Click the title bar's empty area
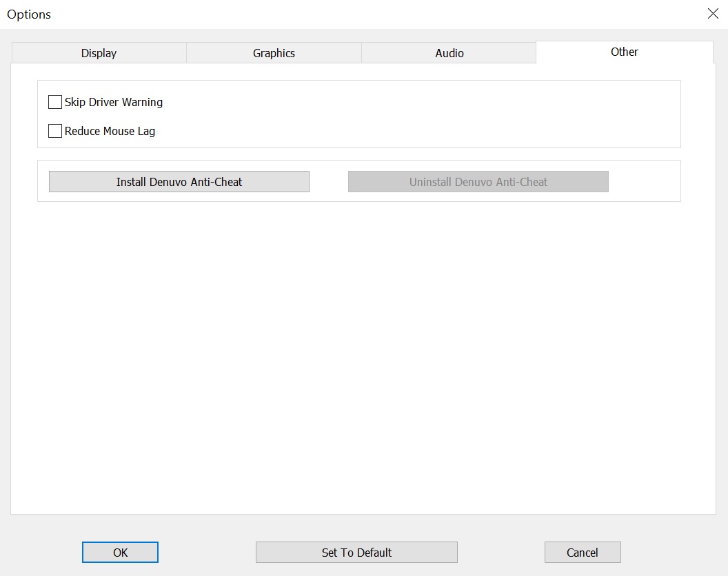The height and width of the screenshot is (576, 728). click(x=345, y=14)
